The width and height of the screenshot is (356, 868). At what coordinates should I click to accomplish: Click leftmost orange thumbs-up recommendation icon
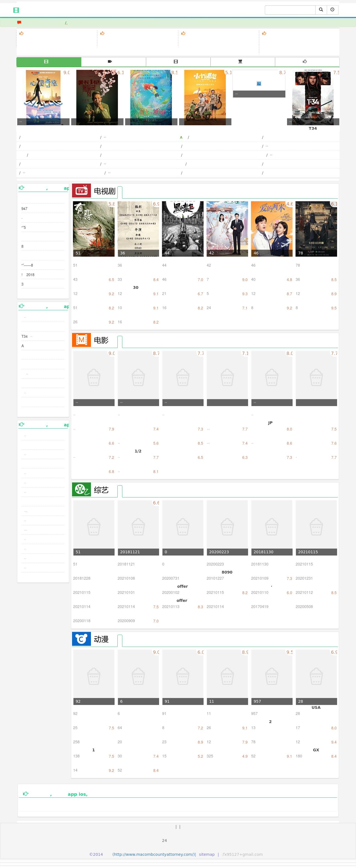pos(21,33)
